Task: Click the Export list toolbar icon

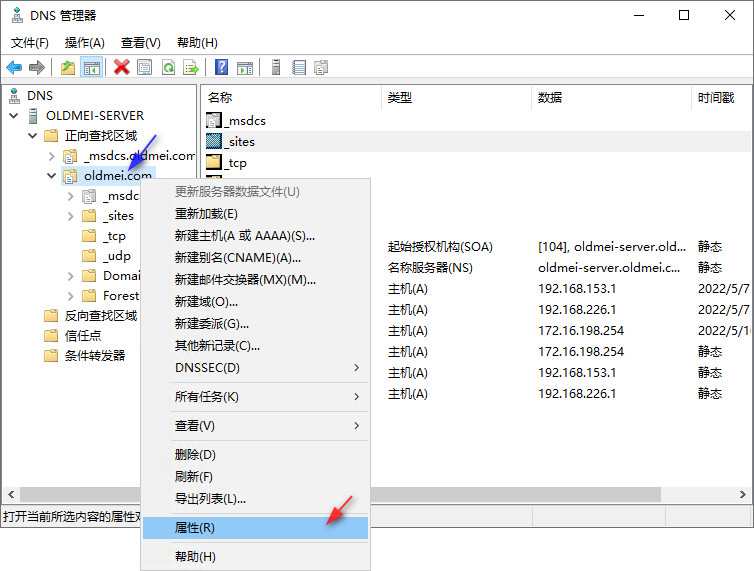Action: click(191, 67)
